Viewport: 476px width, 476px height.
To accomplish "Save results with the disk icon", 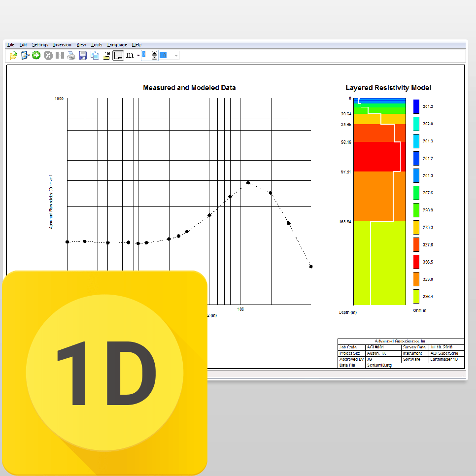I will coord(83,55).
